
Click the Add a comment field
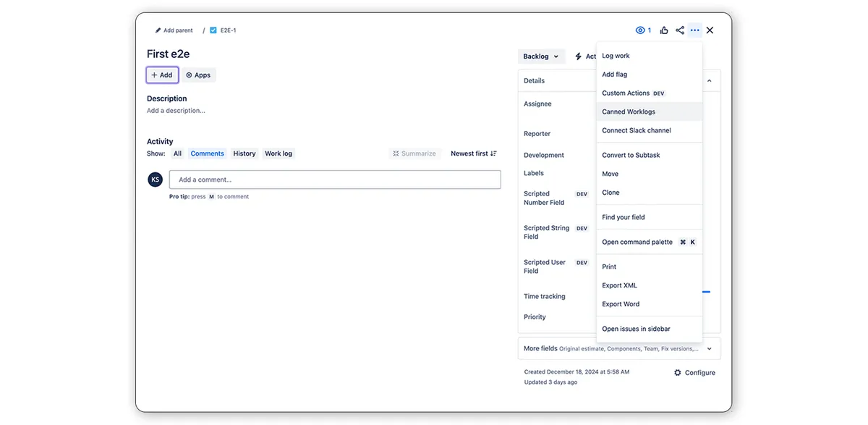click(x=335, y=180)
